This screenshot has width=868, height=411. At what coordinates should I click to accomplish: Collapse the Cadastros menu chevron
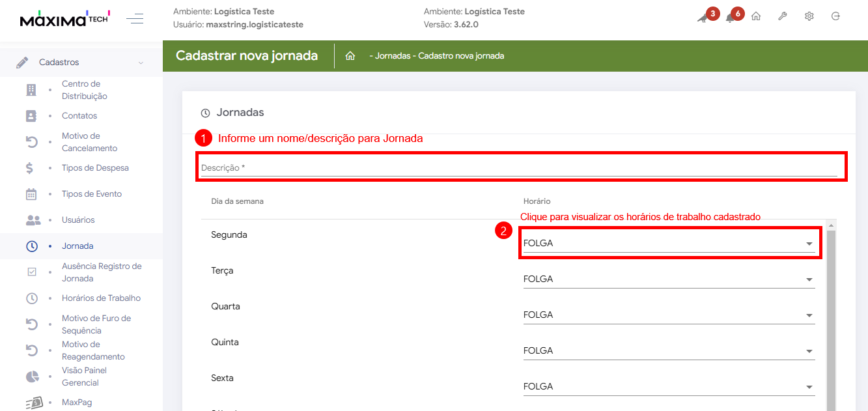tap(141, 63)
